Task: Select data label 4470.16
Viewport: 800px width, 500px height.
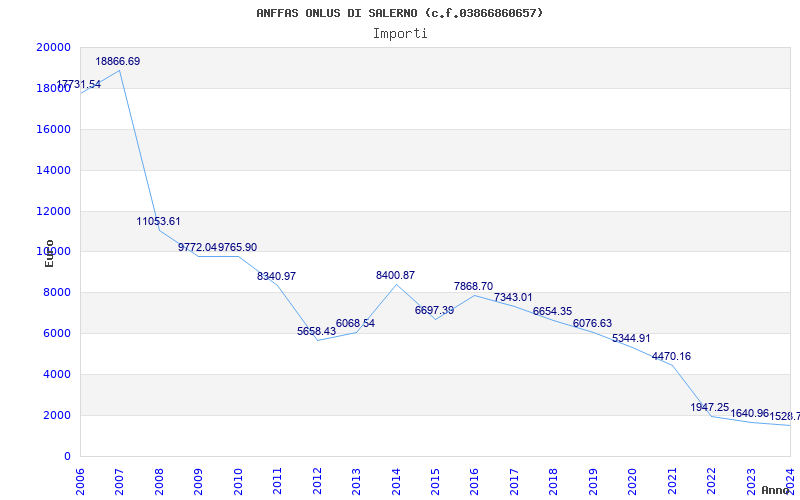Action: pos(671,356)
